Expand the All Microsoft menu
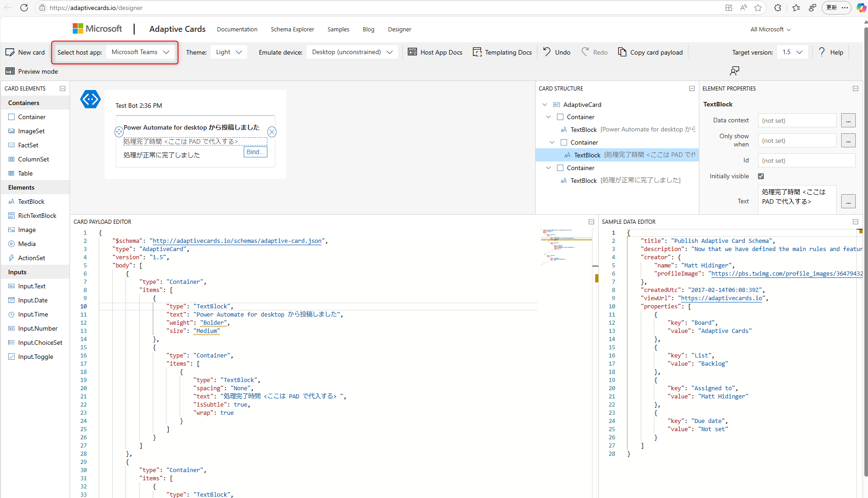The height and width of the screenshot is (498, 868). click(770, 30)
